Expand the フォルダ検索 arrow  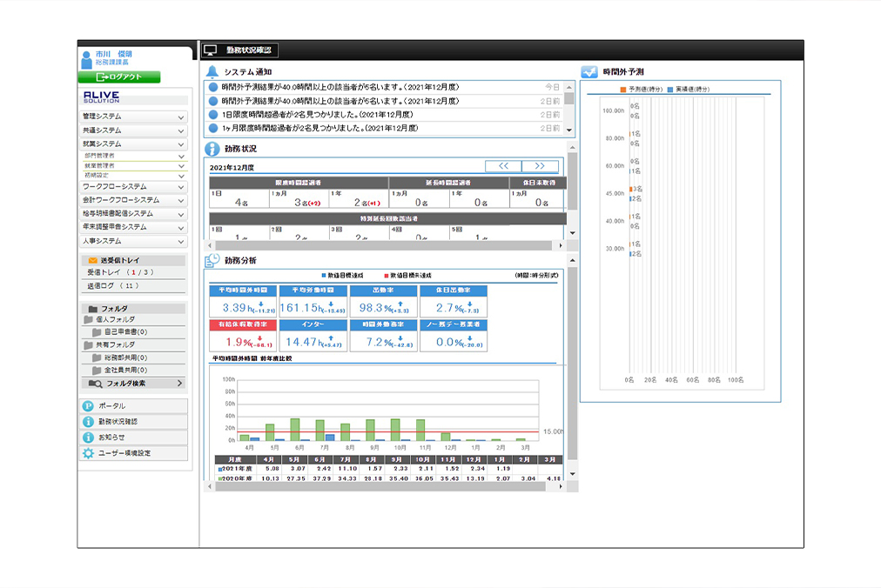179,383
